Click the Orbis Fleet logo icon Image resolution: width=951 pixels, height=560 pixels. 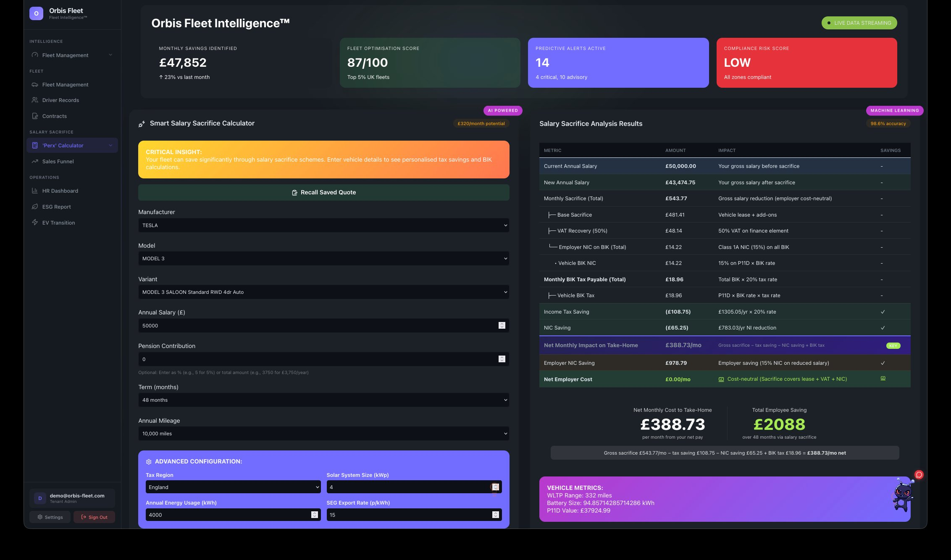pyautogui.click(x=37, y=13)
